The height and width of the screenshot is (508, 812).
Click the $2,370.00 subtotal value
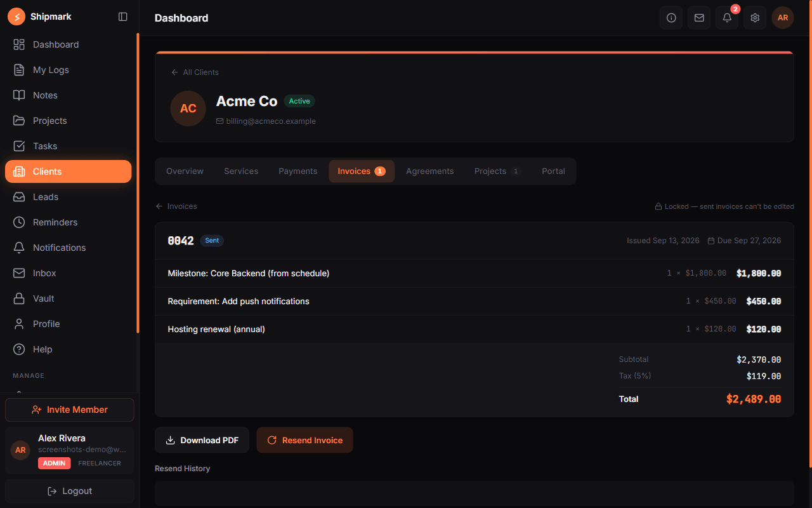tap(759, 359)
